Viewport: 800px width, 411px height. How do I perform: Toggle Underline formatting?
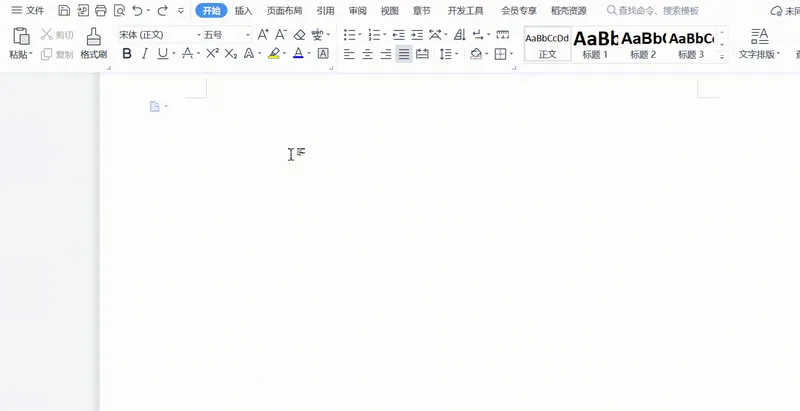click(163, 54)
